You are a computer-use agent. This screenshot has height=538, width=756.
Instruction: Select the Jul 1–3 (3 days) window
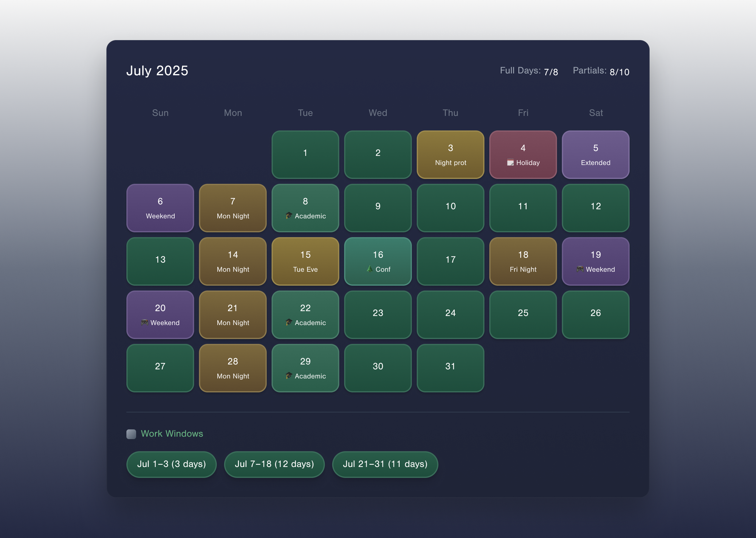pos(171,464)
